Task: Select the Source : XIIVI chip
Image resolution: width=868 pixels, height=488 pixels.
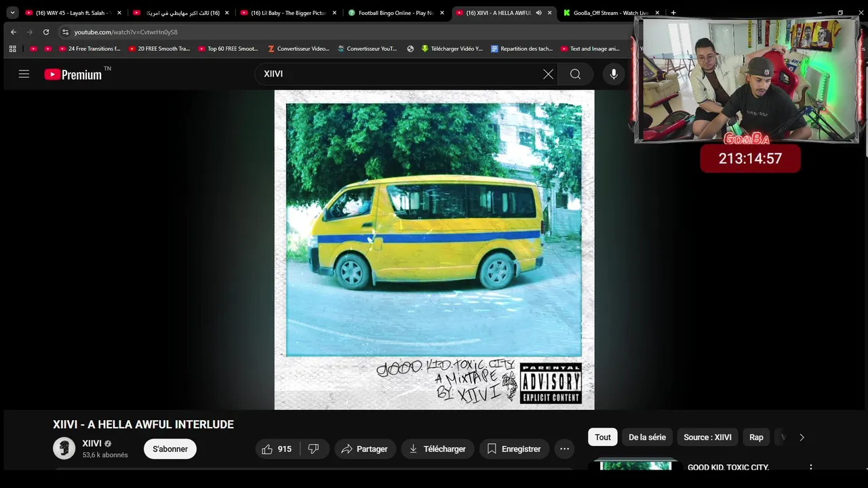Action: click(707, 437)
